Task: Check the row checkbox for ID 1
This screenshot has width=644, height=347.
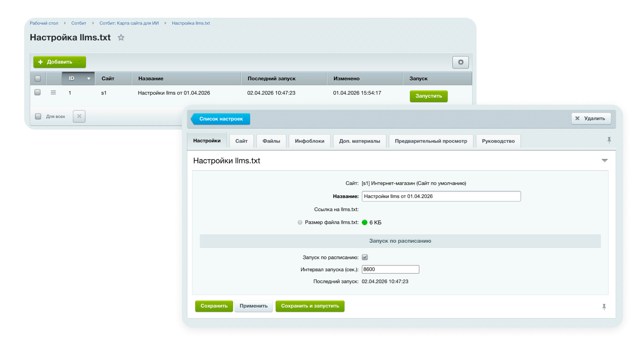Action: pos(38,93)
